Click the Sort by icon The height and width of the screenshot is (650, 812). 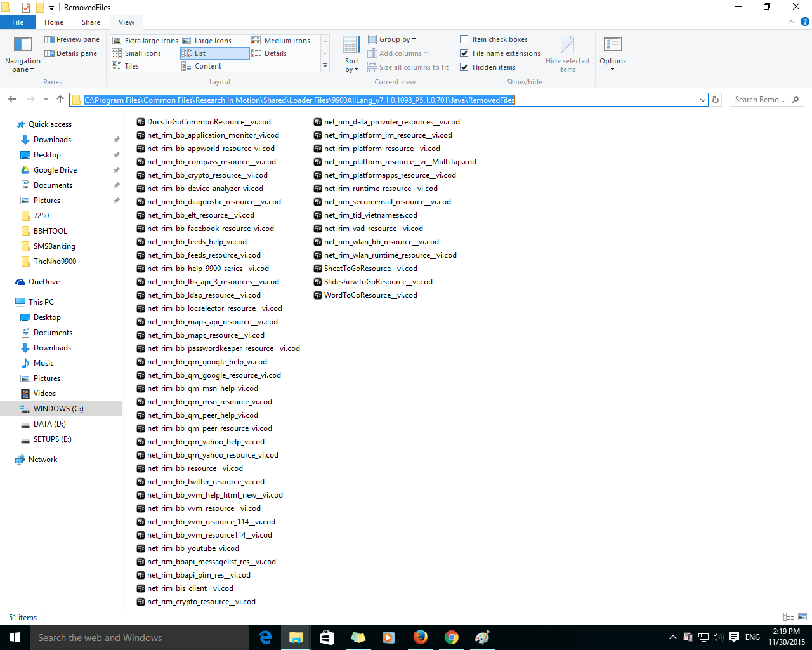[x=351, y=46]
